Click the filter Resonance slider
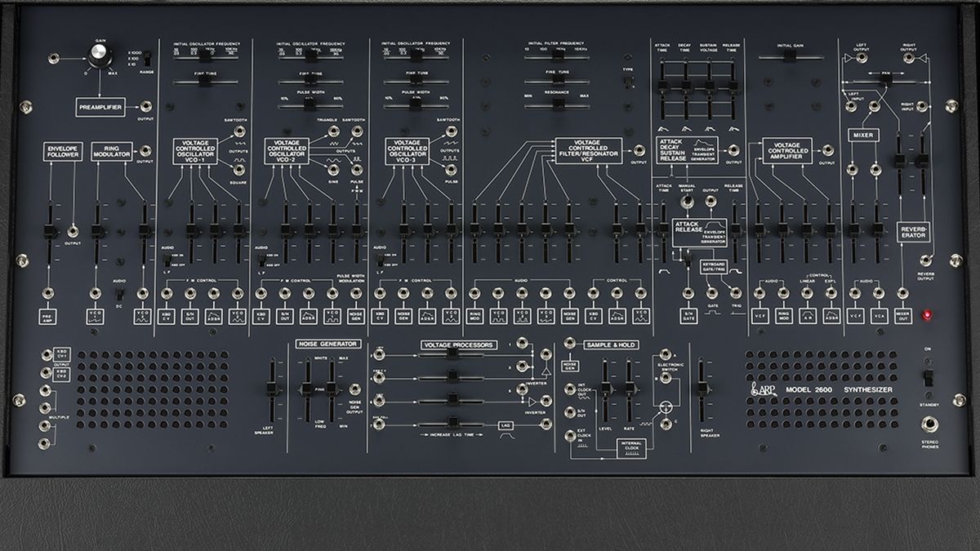The image size is (980, 551). pyautogui.click(x=557, y=106)
